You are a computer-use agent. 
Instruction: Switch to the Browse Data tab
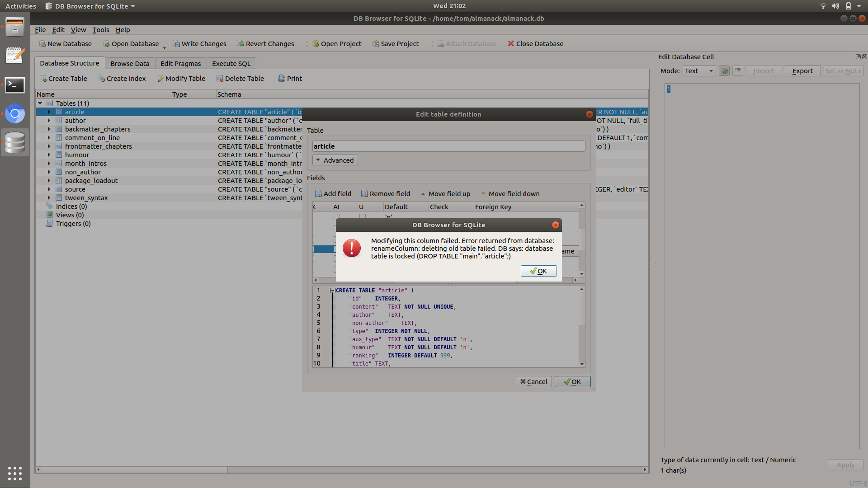130,63
